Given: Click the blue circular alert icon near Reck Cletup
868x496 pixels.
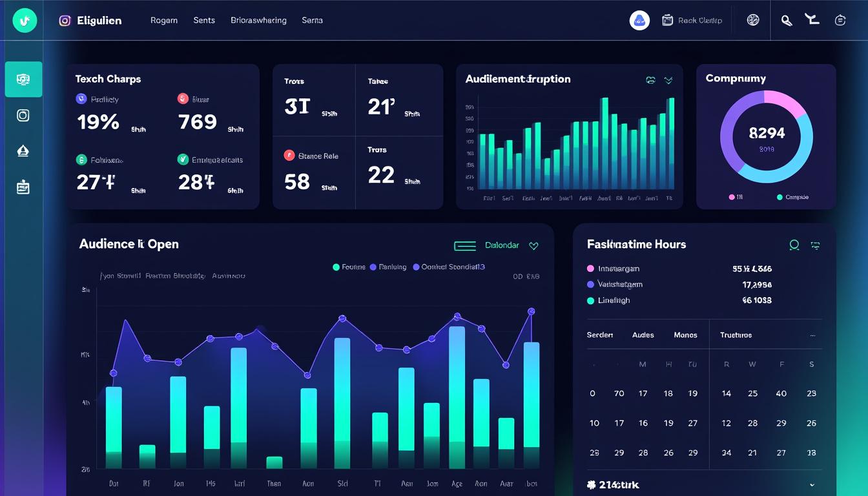Looking at the screenshot, I should (x=639, y=20).
